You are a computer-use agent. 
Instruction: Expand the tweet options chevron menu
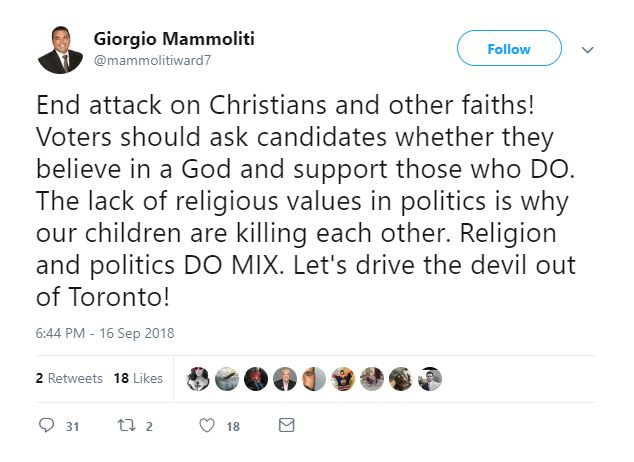[x=587, y=49]
